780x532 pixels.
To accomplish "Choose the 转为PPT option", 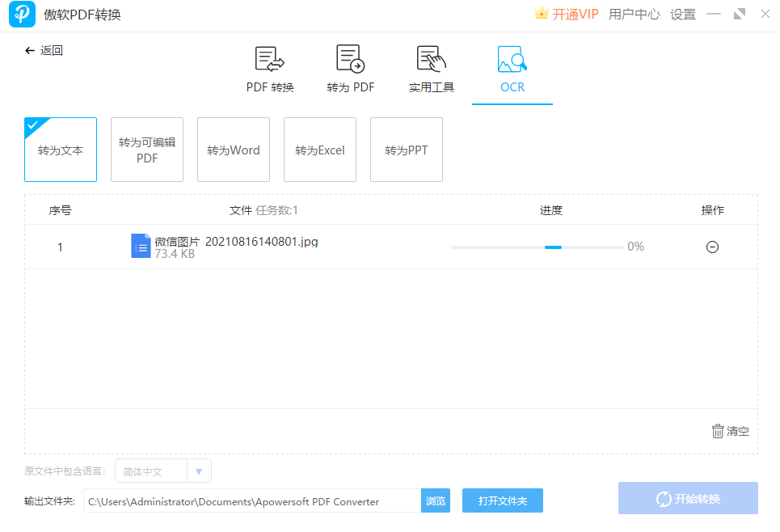I will pyautogui.click(x=407, y=150).
